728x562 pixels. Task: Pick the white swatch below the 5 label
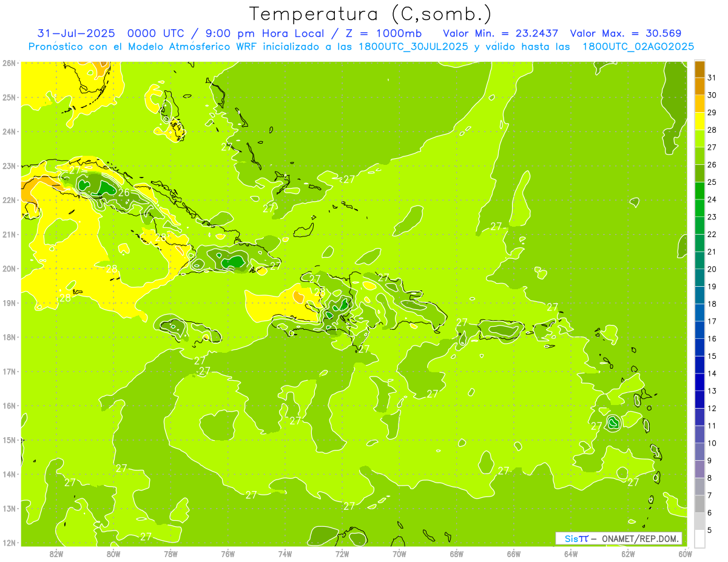coord(699,538)
